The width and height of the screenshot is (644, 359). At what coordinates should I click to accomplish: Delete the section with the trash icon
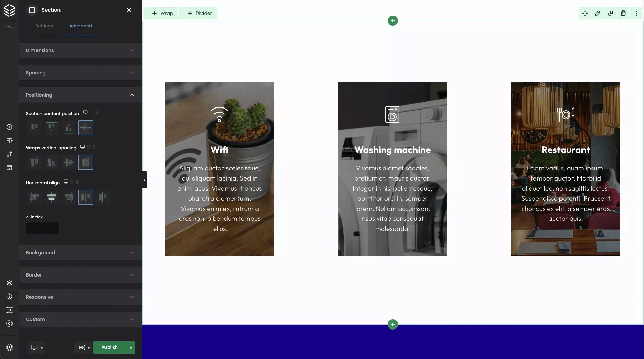click(x=623, y=13)
